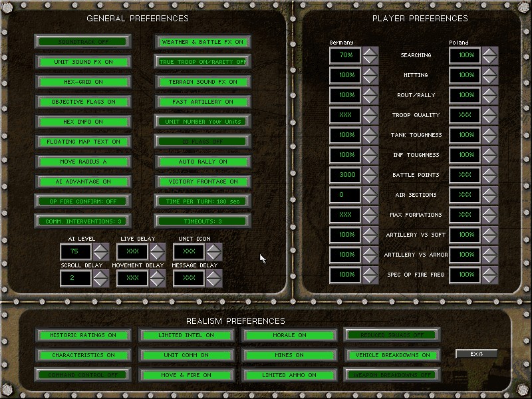Lower Germany Hitting with down arrow

370,80
